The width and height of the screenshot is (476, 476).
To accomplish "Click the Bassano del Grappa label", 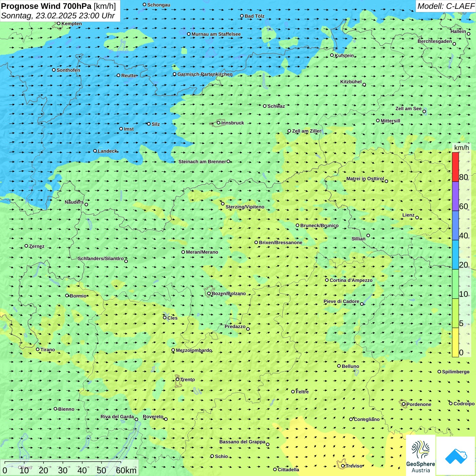I will pyautogui.click(x=242, y=442).
